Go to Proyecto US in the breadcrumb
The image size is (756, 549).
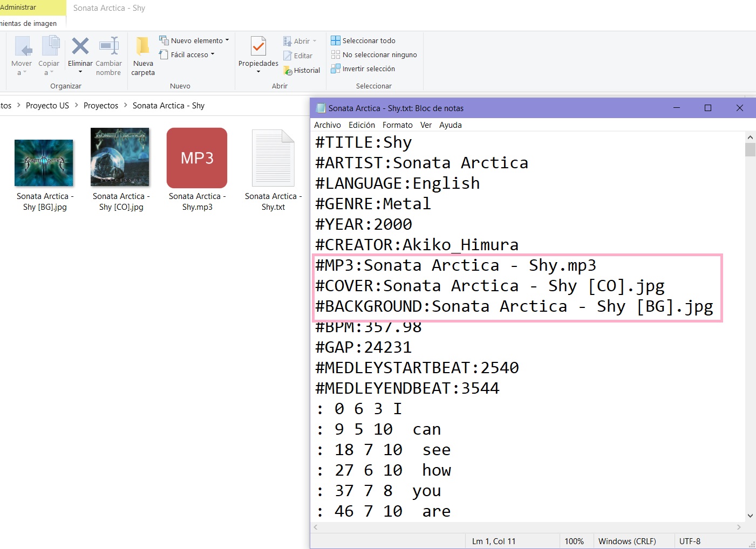(x=47, y=106)
